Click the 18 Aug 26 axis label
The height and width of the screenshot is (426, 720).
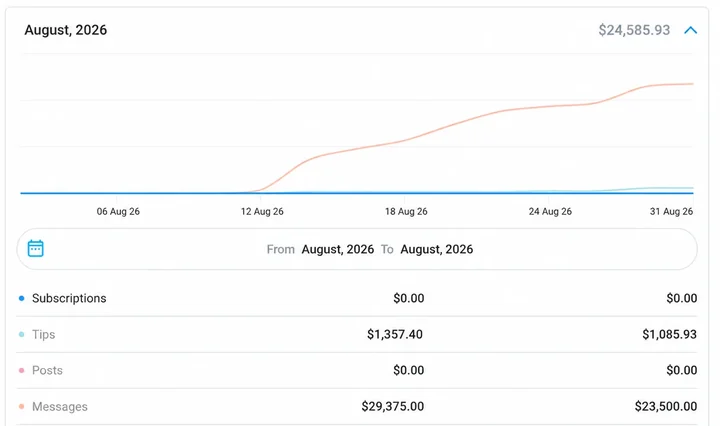(x=406, y=212)
